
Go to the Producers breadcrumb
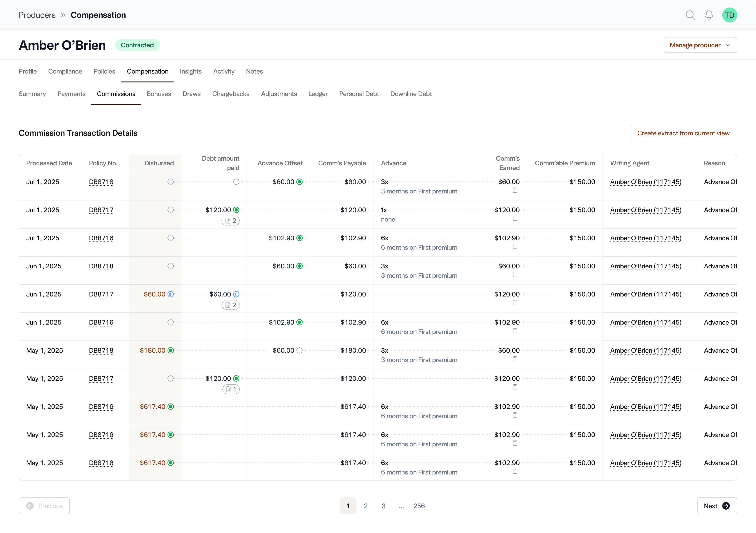click(37, 15)
